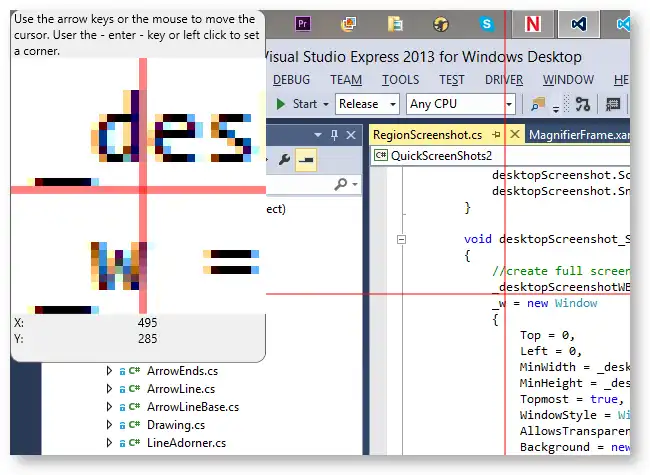650x475 pixels.
Task: Select LineAdorner.cs in Solution Explorer
Action: click(x=187, y=443)
